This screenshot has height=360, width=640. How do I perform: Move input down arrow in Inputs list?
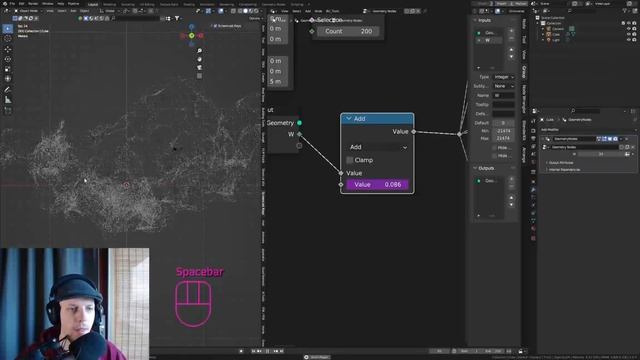(x=511, y=57)
